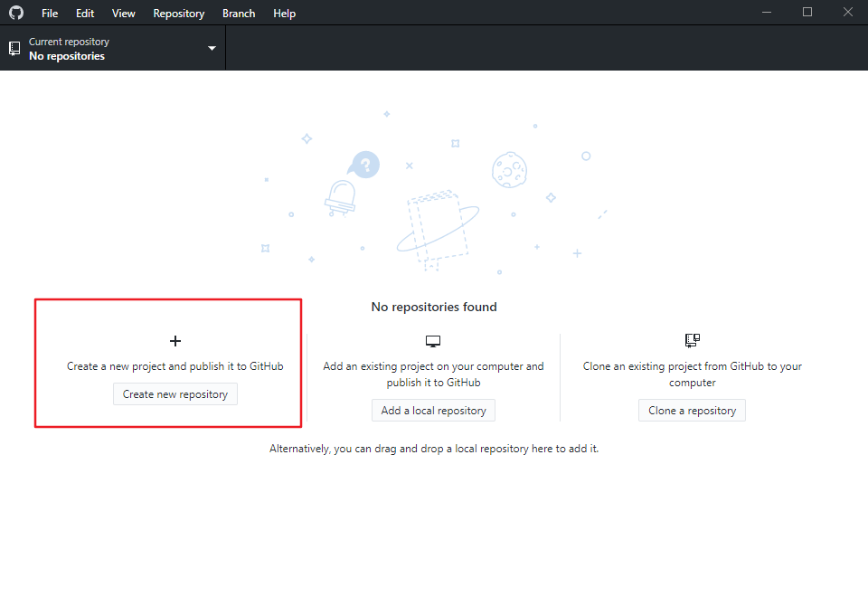Image resolution: width=868 pixels, height=597 pixels.
Task: Open the View menu
Action: (124, 14)
